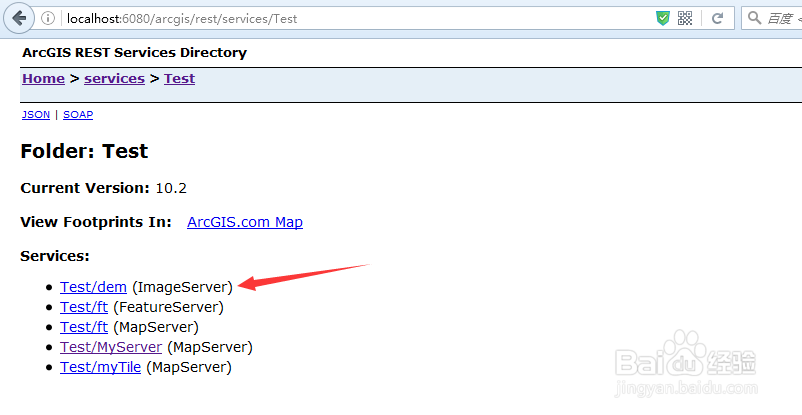Open the ArcGIS.com Map footprints link

pos(245,222)
